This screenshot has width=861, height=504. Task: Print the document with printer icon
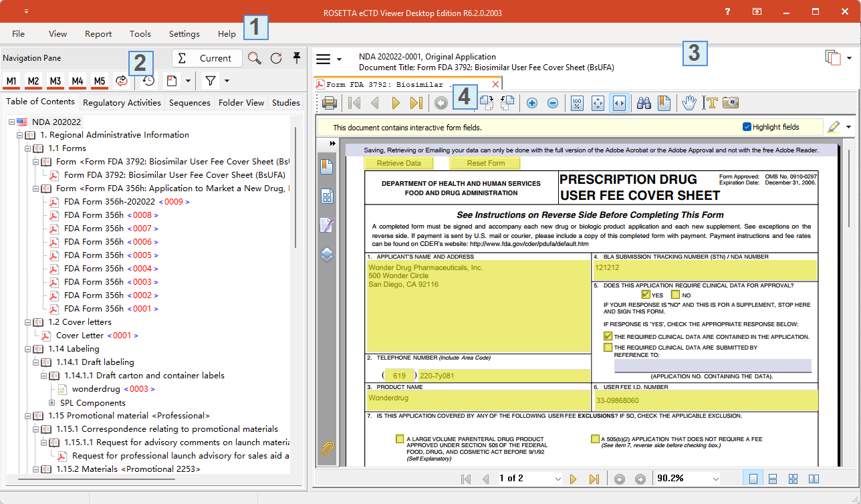pyautogui.click(x=329, y=103)
